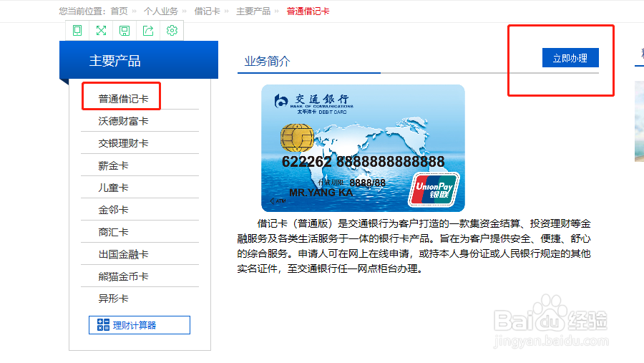This screenshot has height=363, width=644.
Task: Go to 主要产品 in the breadcrumb
Action: pyautogui.click(x=253, y=11)
